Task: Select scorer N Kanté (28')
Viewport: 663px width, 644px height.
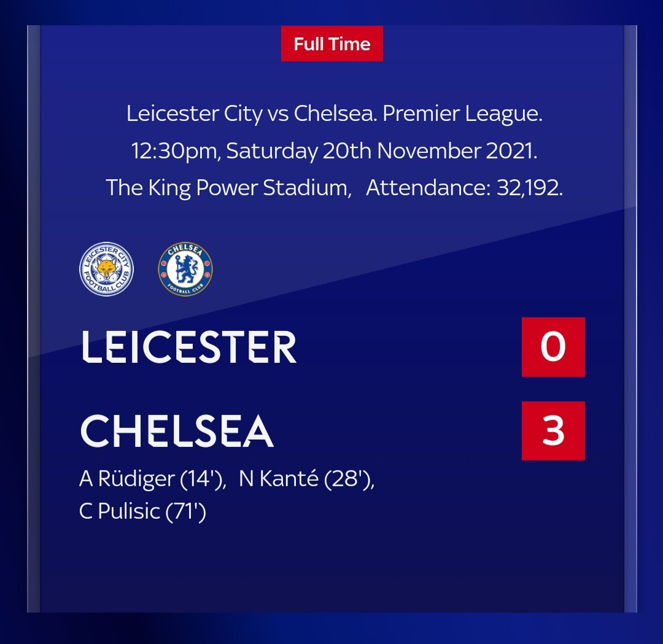Action: [x=306, y=479]
